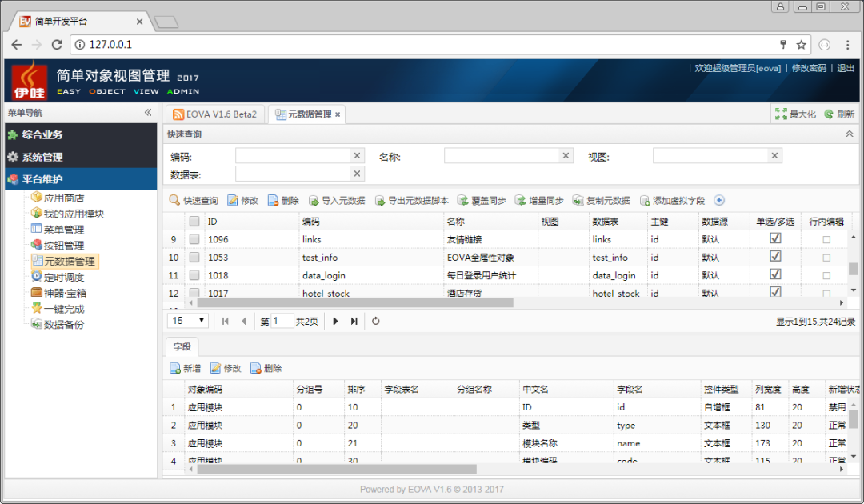Click 添加虚拟字段 toolbar button
The height and width of the screenshot is (504, 864).
(672, 201)
